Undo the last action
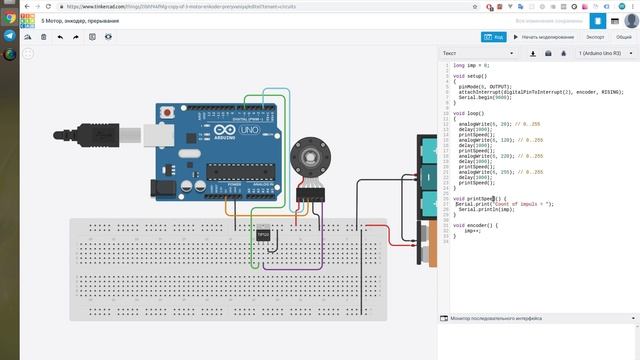Image resolution: width=640 pixels, height=360 pixels. [x=60, y=37]
